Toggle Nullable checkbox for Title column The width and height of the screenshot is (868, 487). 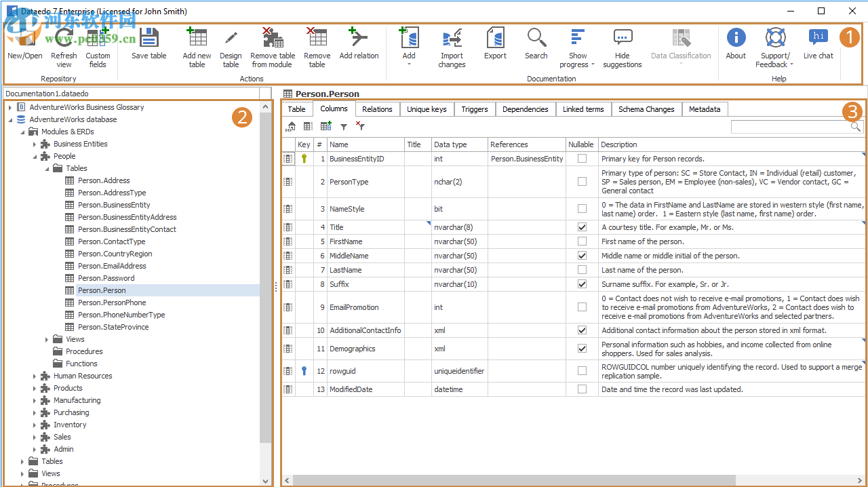[x=582, y=227]
